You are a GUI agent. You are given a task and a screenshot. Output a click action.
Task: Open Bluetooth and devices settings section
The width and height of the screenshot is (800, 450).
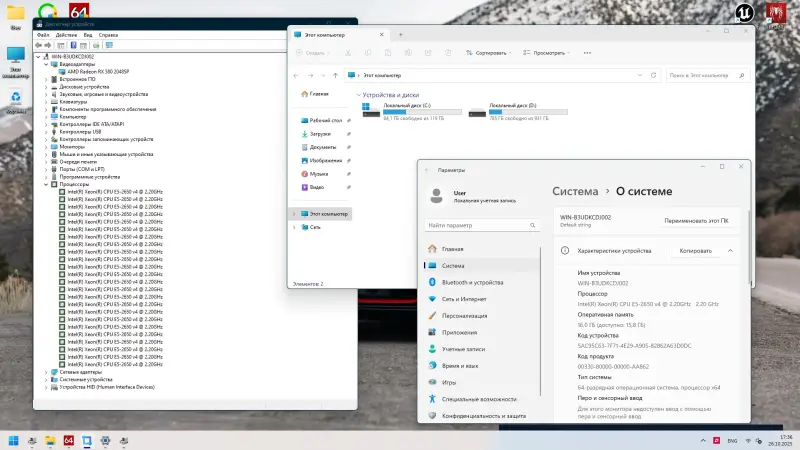click(471, 282)
